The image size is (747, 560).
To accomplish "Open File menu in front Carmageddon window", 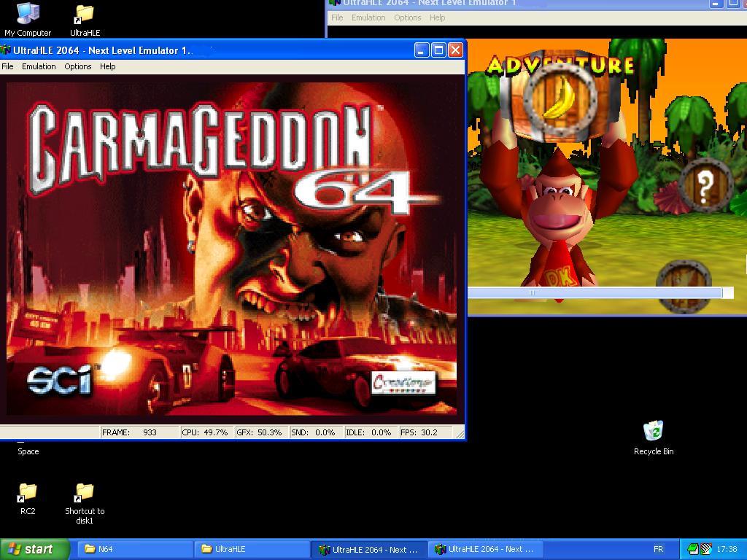I will tap(7, 66).
